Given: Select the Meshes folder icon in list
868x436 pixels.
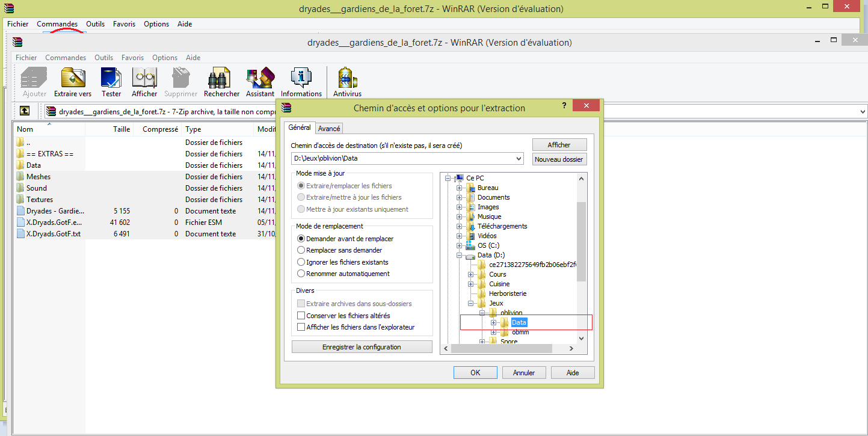Looking at the screenshot, I should 20,177.
